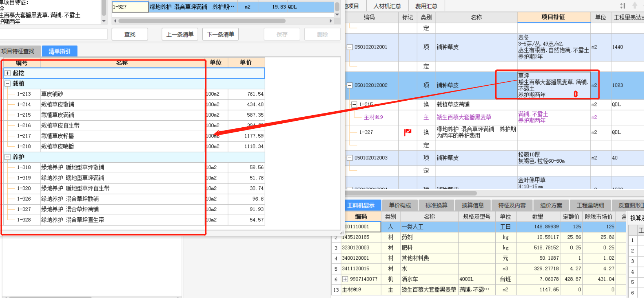Image resolution: width=644 pixels, height=298 pixels.
Task: Switch to the 项目特征查找 tab
Action: coord(18,51)
